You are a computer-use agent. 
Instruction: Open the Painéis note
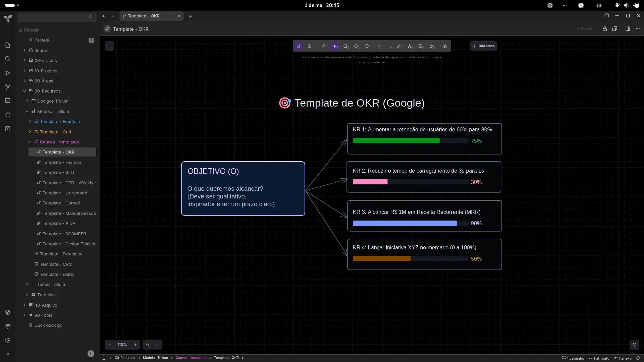42,40
